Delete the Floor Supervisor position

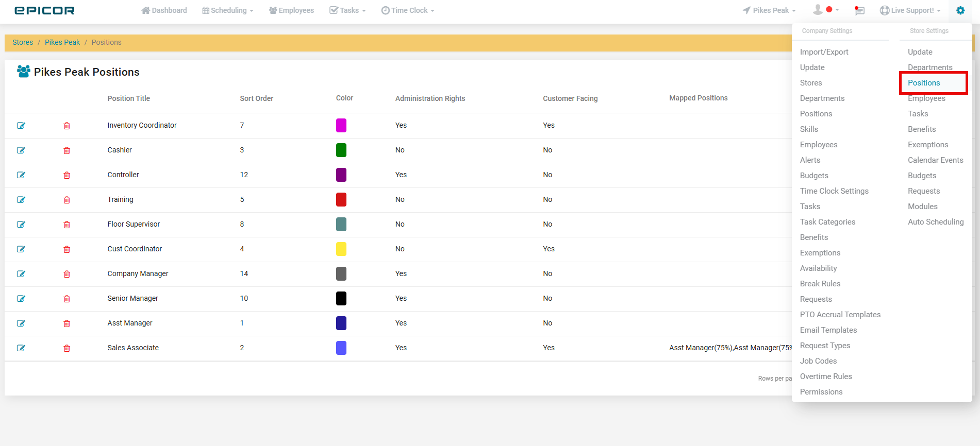pyautogui.click(x=67, y=225)
